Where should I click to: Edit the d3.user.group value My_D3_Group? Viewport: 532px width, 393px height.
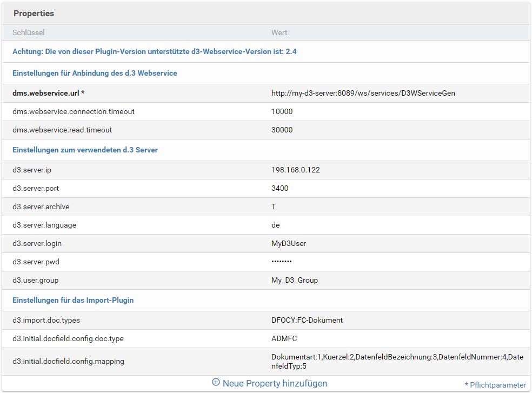pos(295,280)
